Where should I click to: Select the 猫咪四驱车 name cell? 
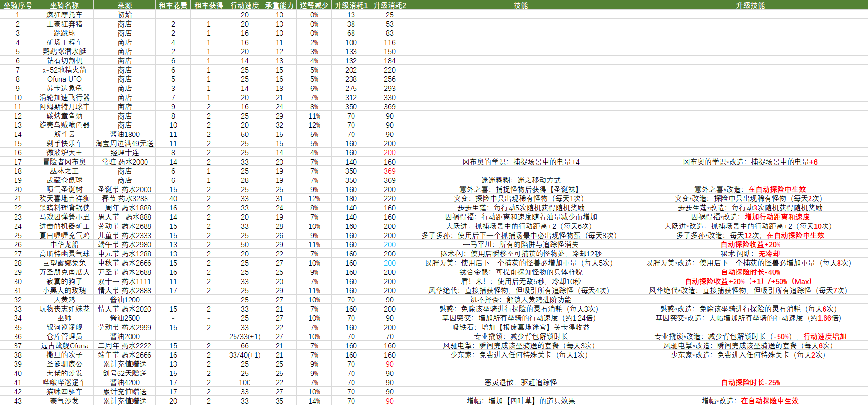click(x=64, y=391)
